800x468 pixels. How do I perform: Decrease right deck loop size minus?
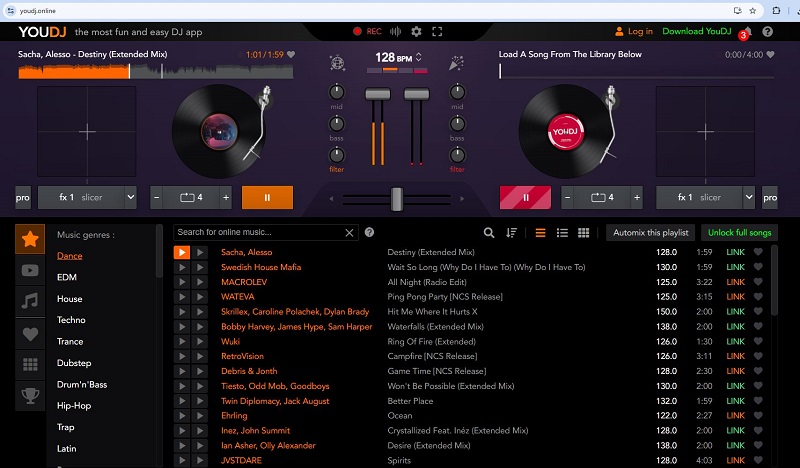click(567, 198)
